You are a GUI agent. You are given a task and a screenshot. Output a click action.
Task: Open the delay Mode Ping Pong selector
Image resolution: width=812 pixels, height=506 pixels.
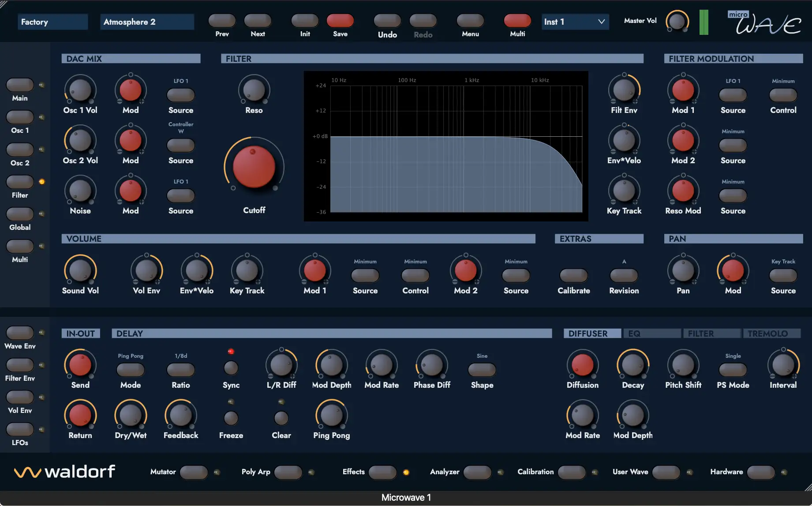point(131,370)
